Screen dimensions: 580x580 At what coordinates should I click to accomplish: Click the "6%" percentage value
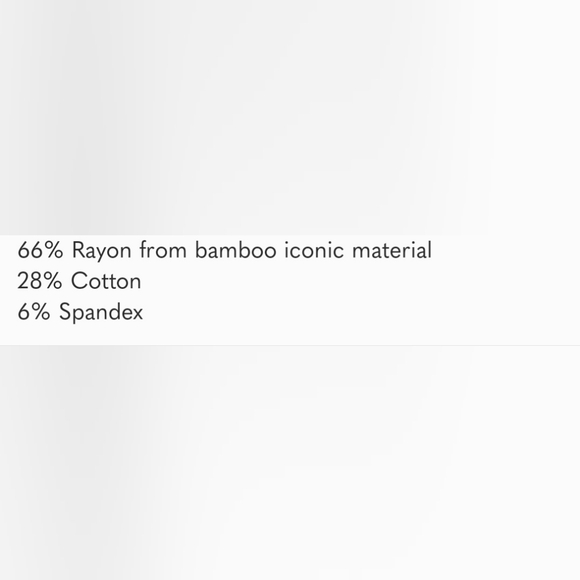(34, 311)
